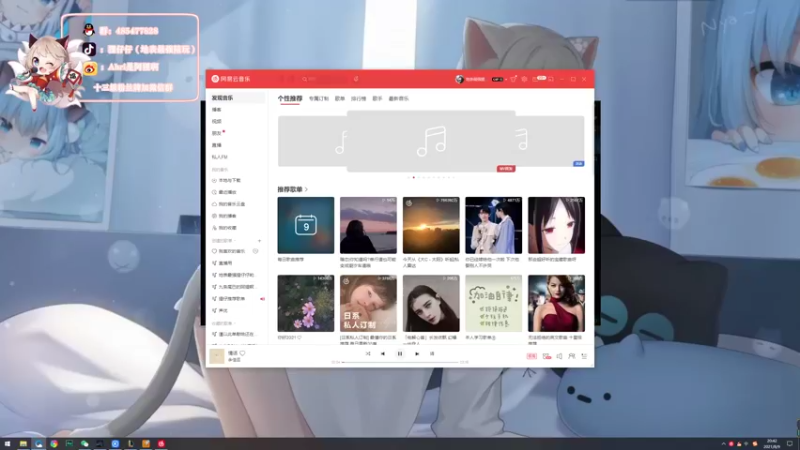800x450 pixels.
Task: Open the golden sunrise playlist cover
Action: click(431, 225)
